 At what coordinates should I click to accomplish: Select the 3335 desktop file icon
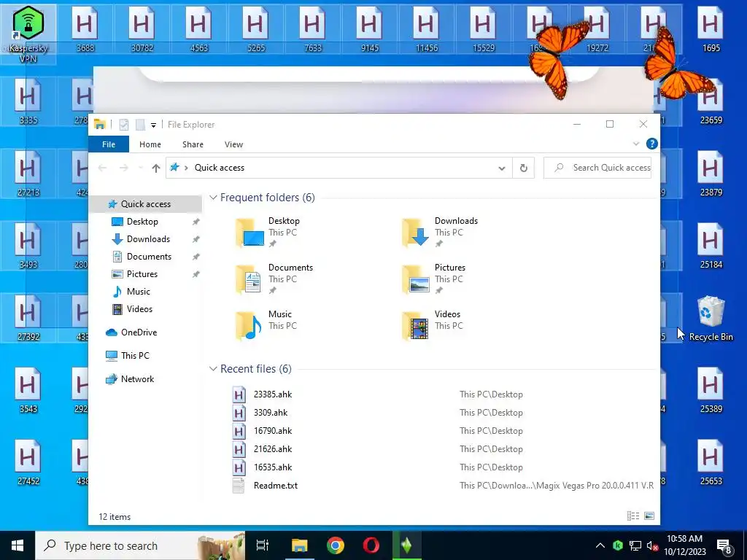click(28, 101)
